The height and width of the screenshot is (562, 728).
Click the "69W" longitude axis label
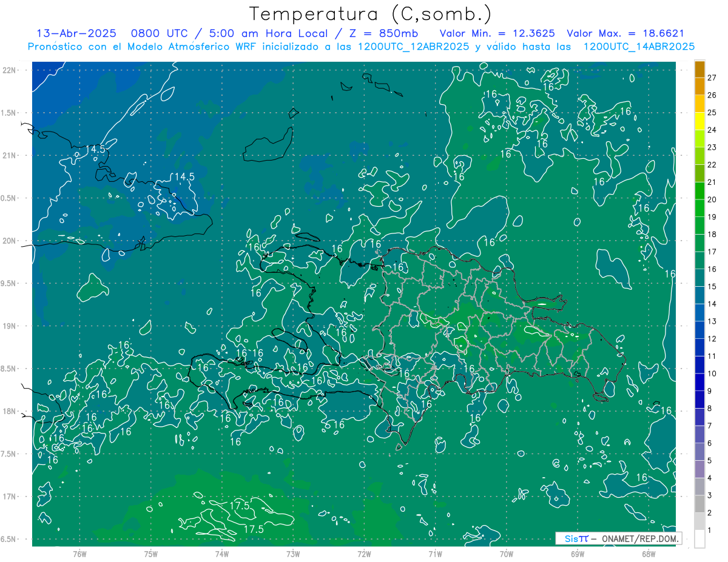click(578, 554)
